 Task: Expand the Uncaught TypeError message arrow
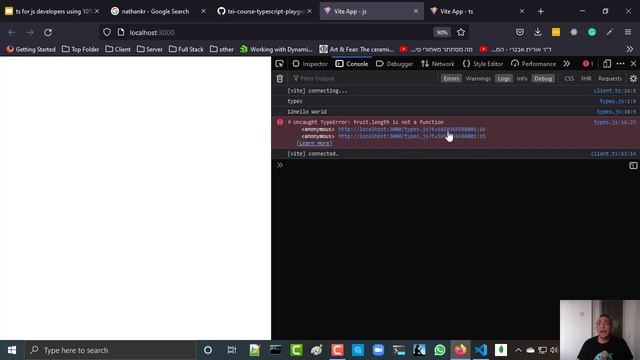[x=289, y=122]
